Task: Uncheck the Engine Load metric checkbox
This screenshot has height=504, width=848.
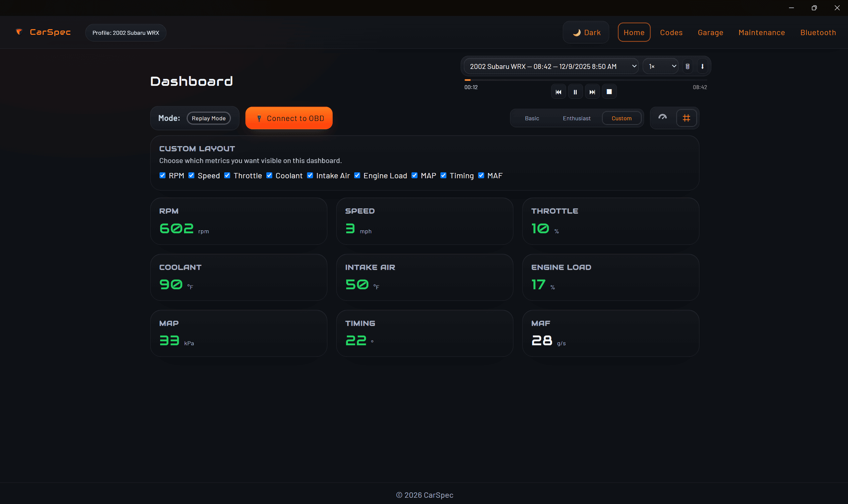Action: pos(357,176)
